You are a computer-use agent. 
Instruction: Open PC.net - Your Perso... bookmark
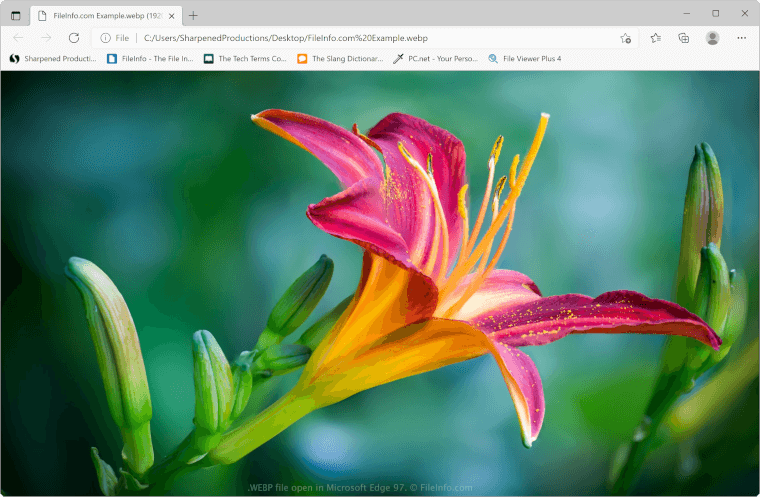pos(436,59)
